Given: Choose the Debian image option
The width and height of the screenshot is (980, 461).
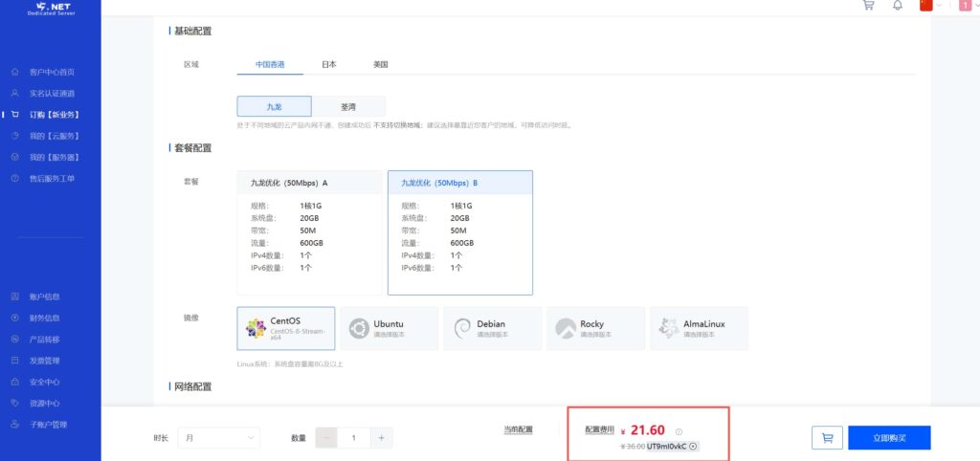Looking at the screenshot, I should (x=492, y=328).
